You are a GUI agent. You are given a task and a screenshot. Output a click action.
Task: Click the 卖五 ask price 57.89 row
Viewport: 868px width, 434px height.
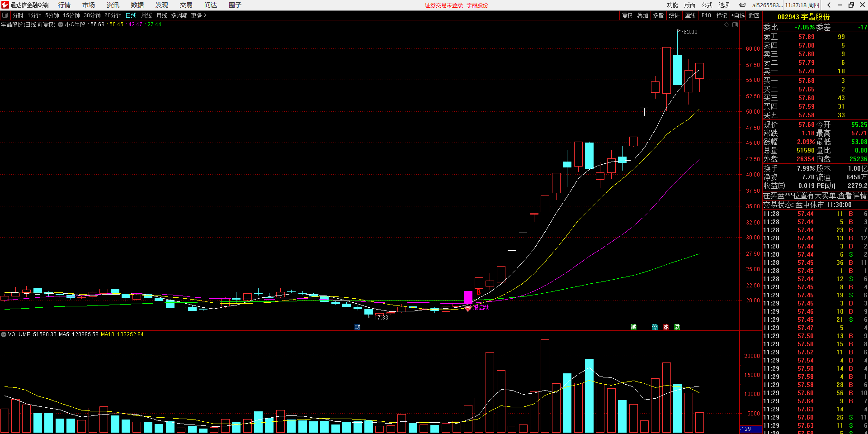(815, 37)
